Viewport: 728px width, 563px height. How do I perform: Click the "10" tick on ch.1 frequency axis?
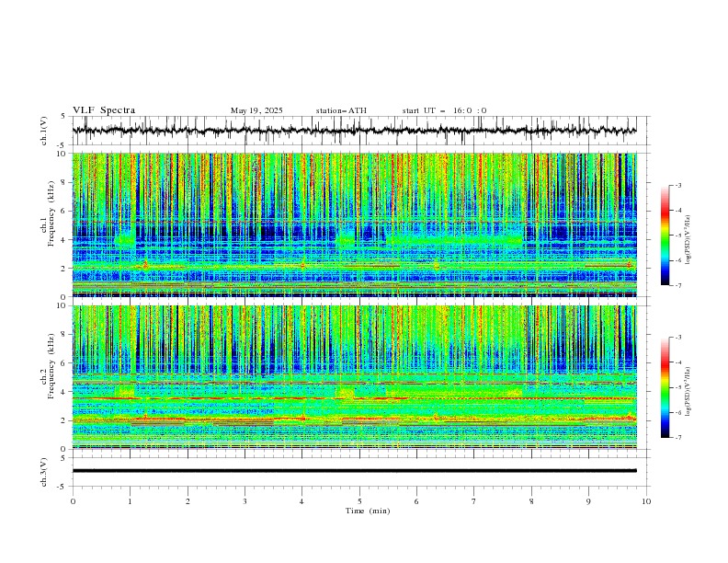[x=63, y=154]
